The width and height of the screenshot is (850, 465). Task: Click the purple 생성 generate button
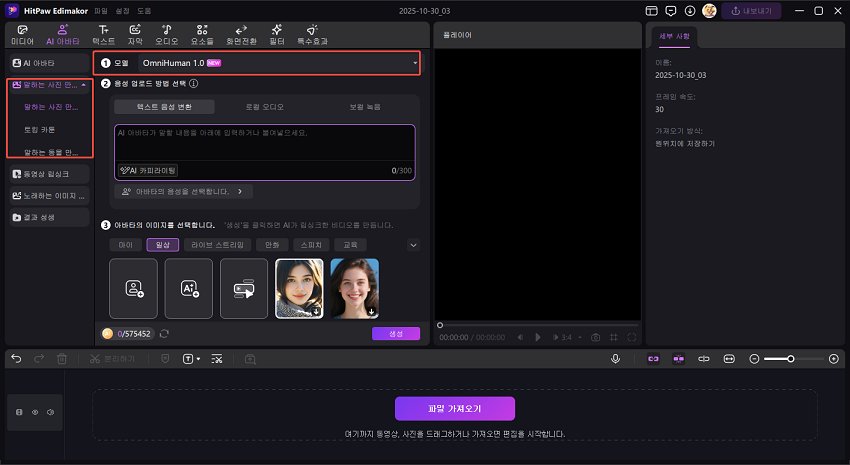[396, 334]
